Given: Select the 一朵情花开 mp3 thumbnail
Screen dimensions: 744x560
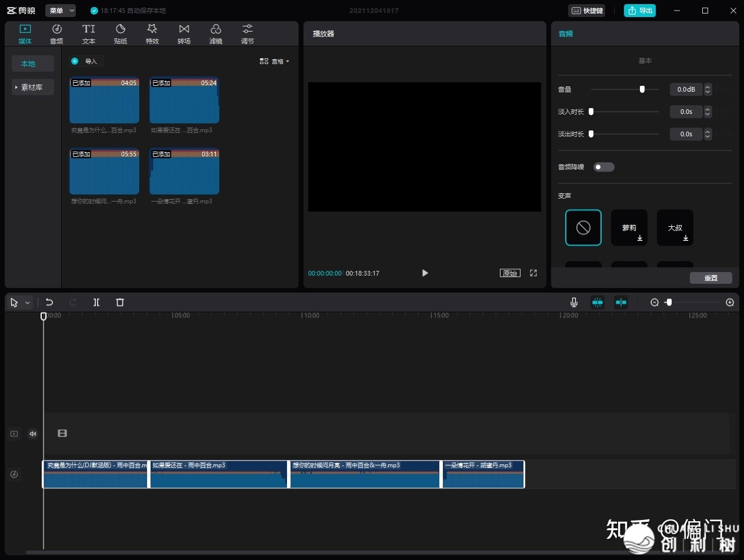Looking at the screenshot, I should pyautogui.click(x=184, y=171).
